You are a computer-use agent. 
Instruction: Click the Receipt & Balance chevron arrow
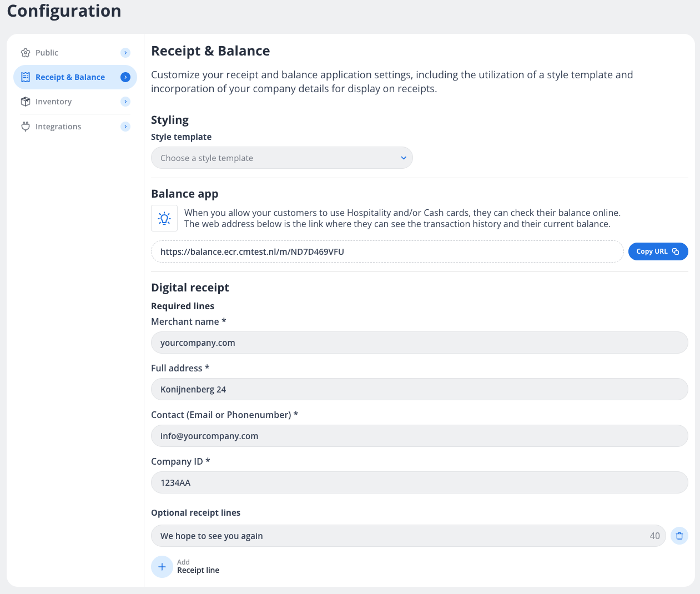[x=125, y=77]
